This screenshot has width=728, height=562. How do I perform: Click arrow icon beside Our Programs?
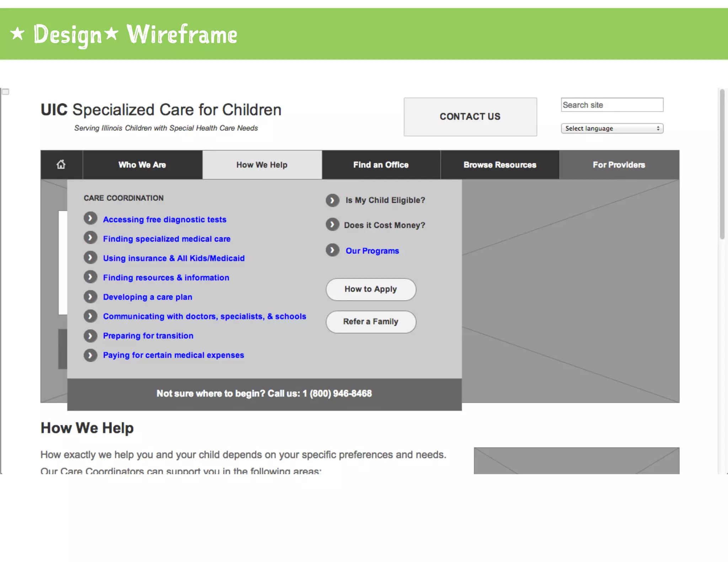click(332, 250)
